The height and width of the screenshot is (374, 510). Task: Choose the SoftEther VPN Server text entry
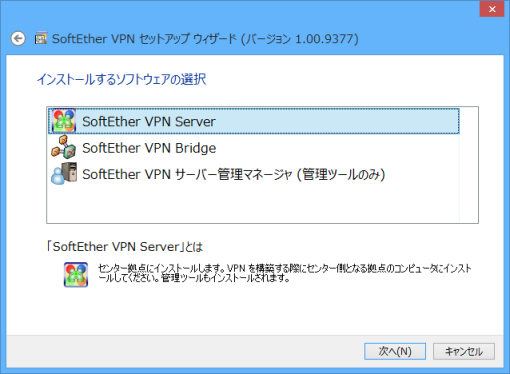[149, 121]
